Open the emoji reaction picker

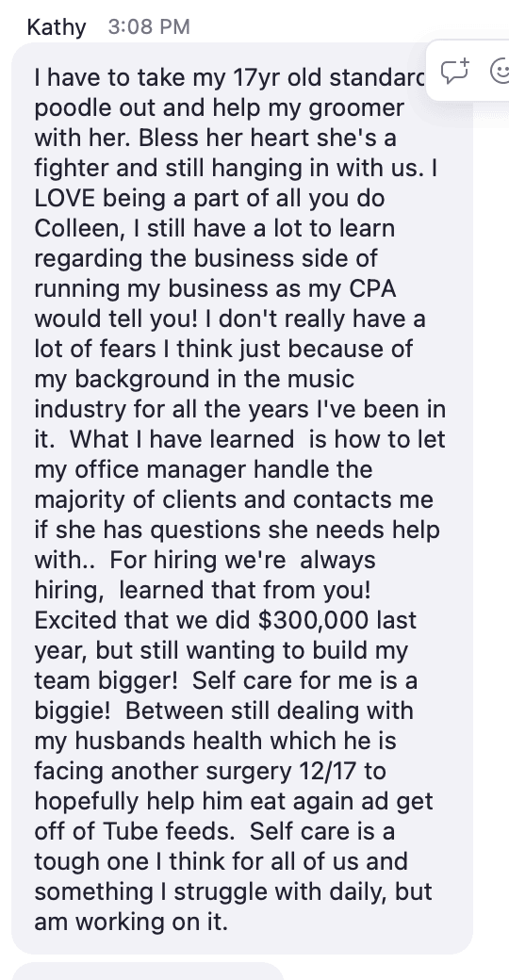tap(500, 71)
